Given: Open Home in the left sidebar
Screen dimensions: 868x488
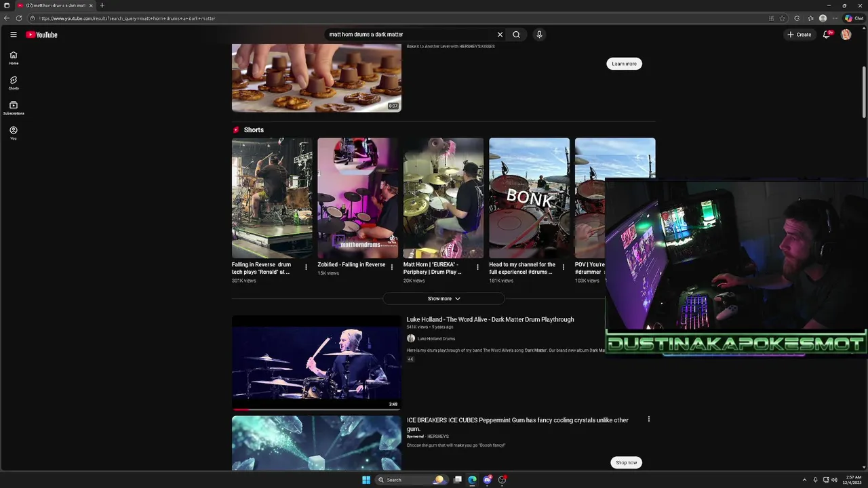Looking at the screenshot, I should pyautogui.click(x=14, y=58).
